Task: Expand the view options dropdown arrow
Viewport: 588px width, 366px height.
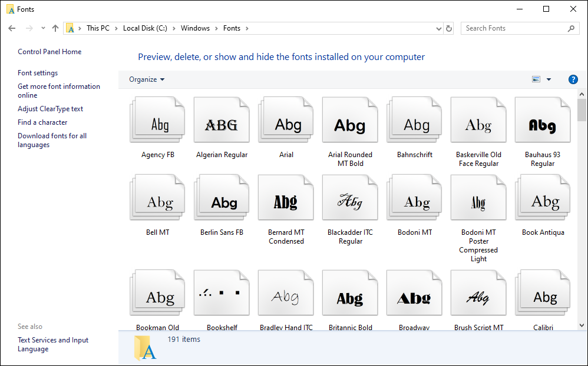Action: [x=549, y=79]
